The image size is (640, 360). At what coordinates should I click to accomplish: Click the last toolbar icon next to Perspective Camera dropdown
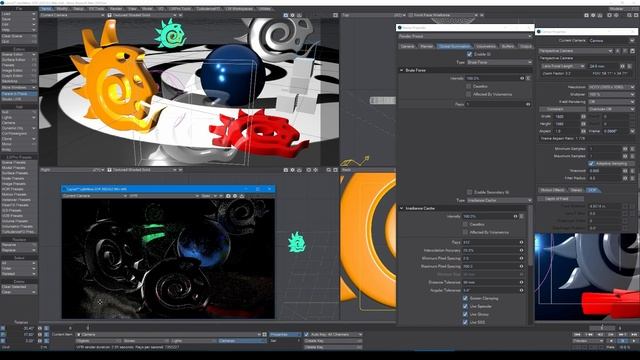pos(632,51)
